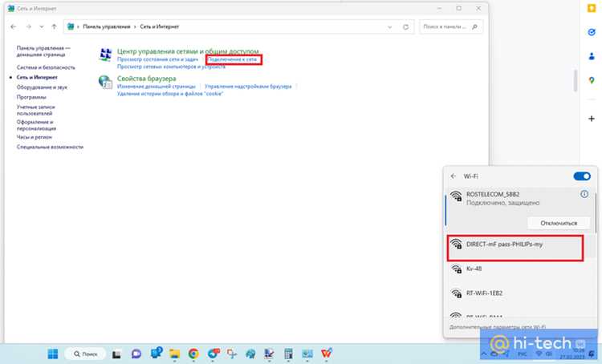
Task: Expand the address bar history dropdown
Action: click(389, 26)
